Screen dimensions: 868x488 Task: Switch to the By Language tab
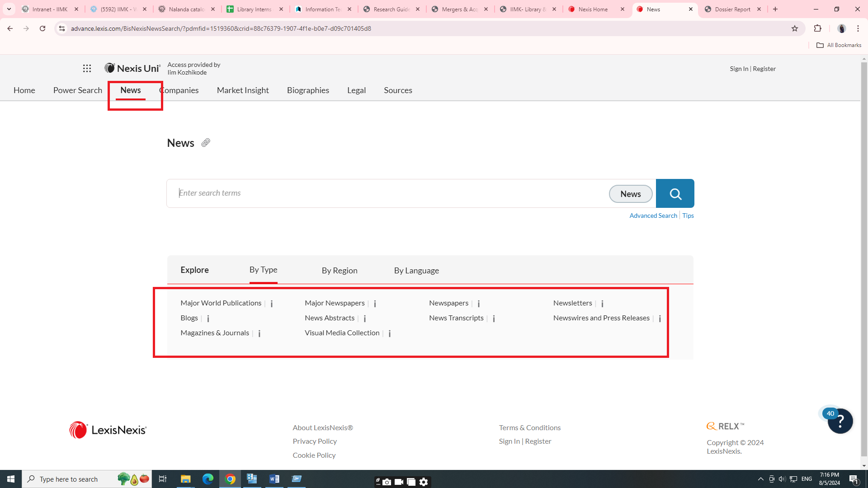416,270
